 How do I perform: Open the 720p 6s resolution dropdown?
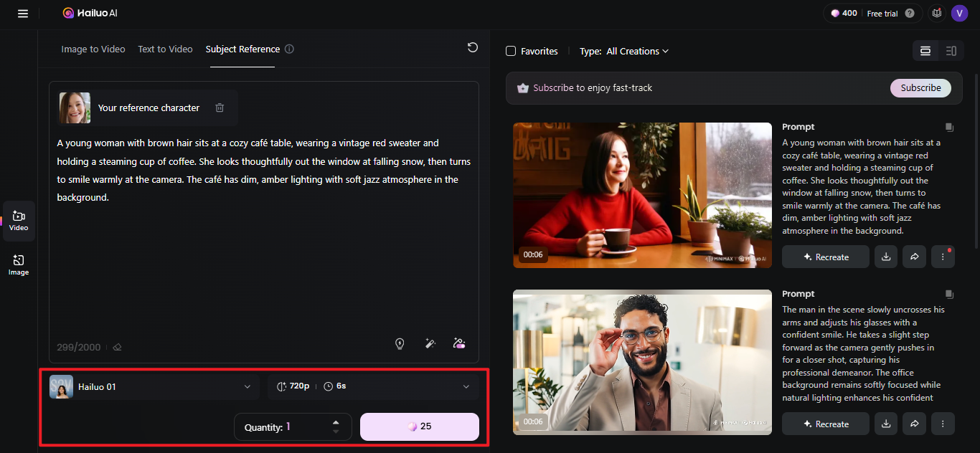(373, 386)
